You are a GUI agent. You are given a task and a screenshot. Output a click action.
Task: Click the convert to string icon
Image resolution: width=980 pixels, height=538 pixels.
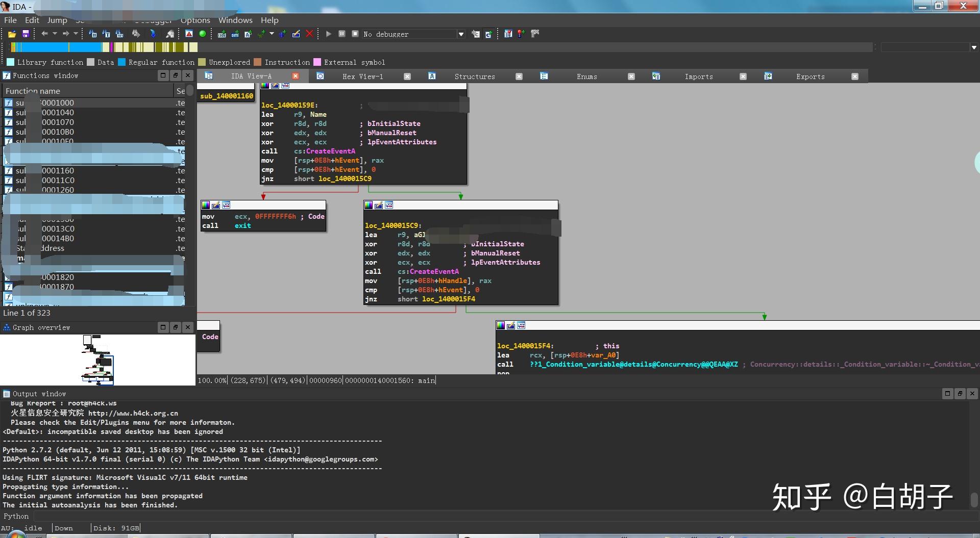(x=248, y=34)
